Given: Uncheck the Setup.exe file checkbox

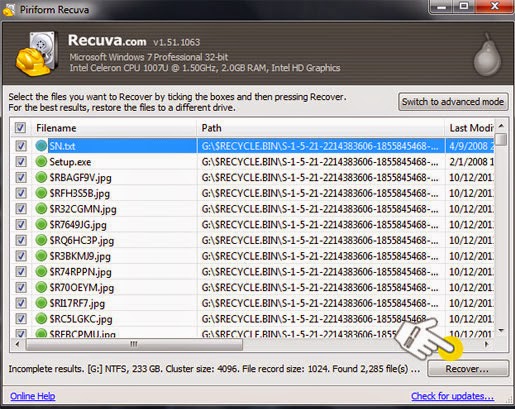Looking at the screenshot, I should pos(21,162).
